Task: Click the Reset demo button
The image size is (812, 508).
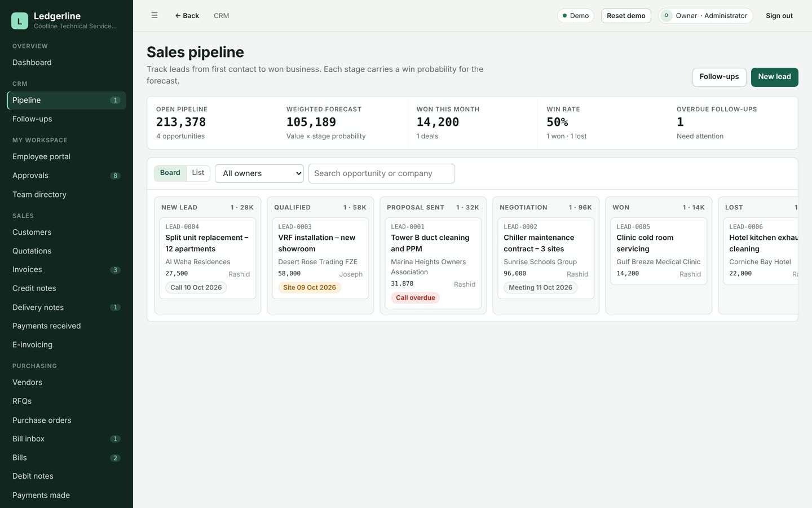Action: 626,16
